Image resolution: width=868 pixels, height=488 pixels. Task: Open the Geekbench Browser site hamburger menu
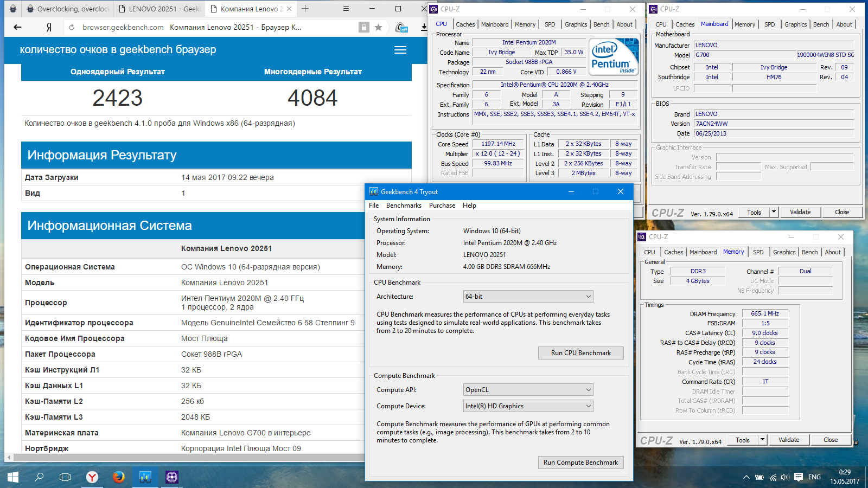click(400, 50)
